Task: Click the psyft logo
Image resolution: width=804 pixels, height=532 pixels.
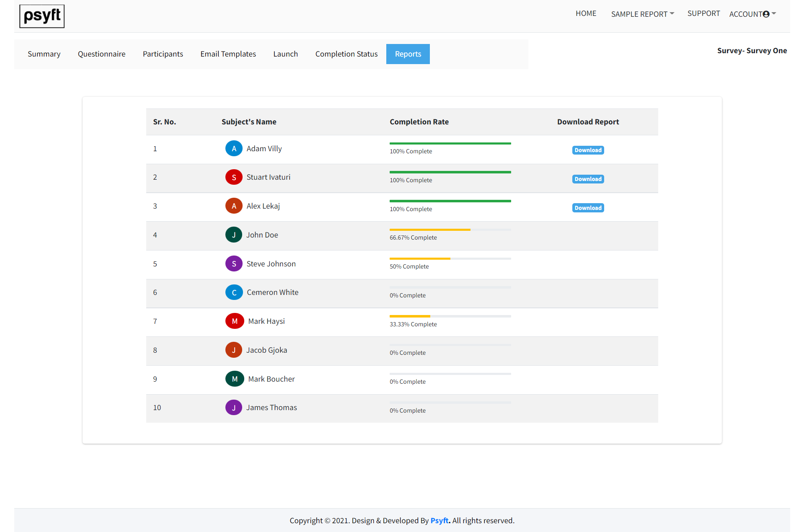Action: tap(42, 16)
